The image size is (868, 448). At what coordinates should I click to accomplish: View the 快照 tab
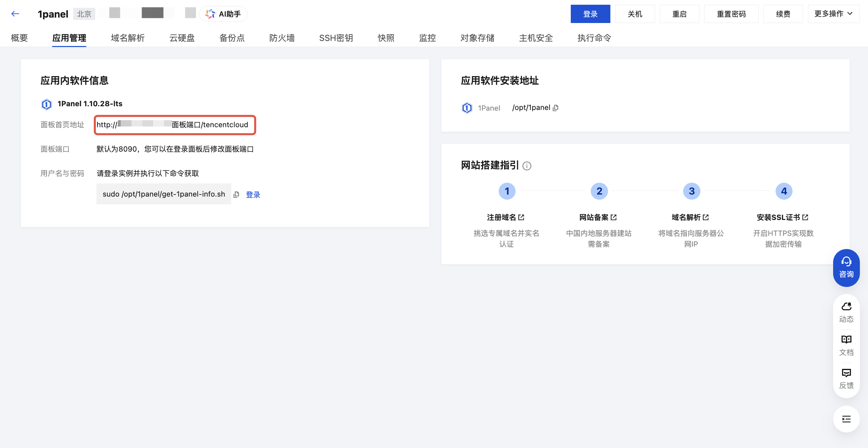pos(386,38)
